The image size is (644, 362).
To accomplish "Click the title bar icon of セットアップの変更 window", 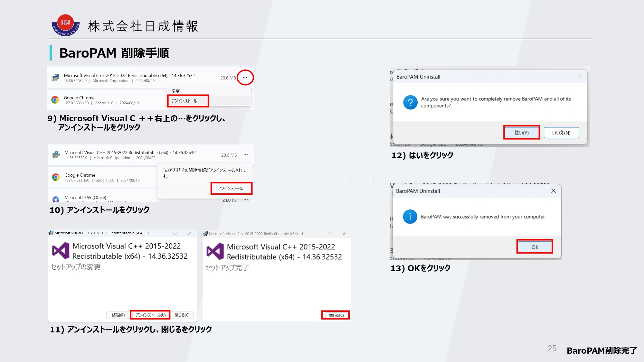I will click(51, 233).
